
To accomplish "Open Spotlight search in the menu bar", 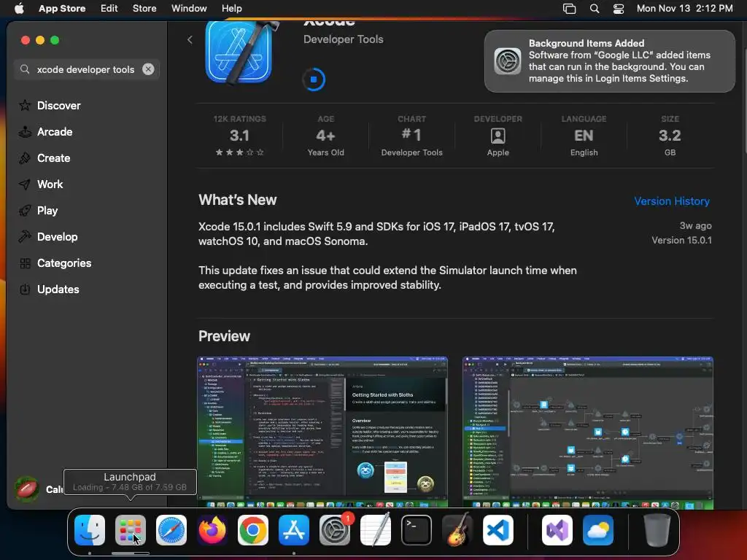I will (x=594, y=8).
